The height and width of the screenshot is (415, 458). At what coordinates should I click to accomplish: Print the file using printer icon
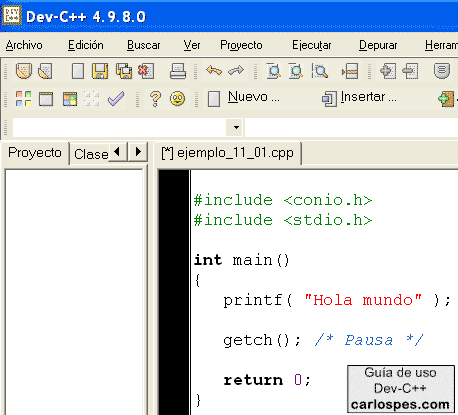(x=178, y=71)
